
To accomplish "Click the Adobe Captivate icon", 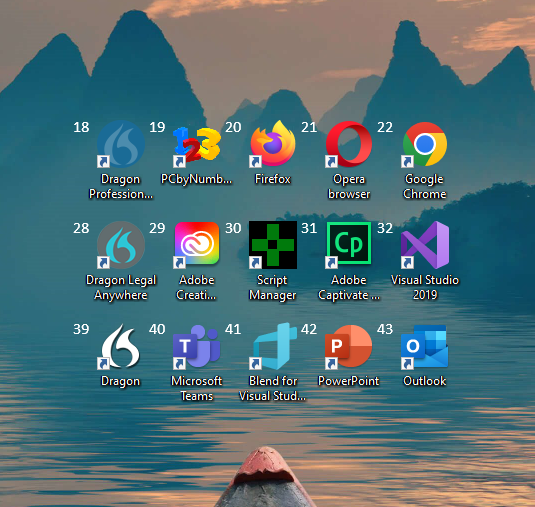I will coord(349,243).
